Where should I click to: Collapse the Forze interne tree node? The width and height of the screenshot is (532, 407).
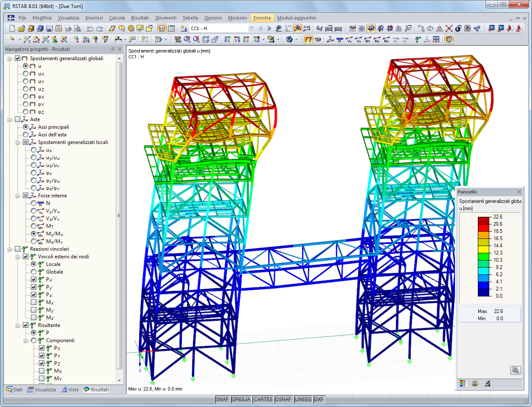(18, 196)
